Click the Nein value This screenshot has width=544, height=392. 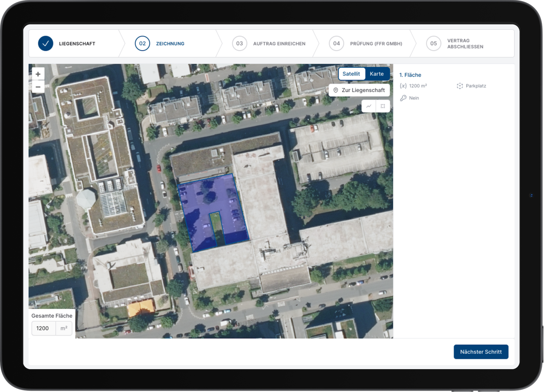(x=414, y=98)
